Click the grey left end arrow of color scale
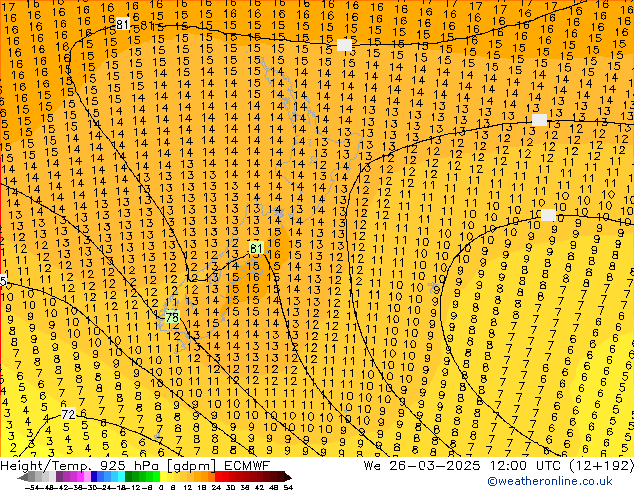634x490 pixels. click(23, 477)
